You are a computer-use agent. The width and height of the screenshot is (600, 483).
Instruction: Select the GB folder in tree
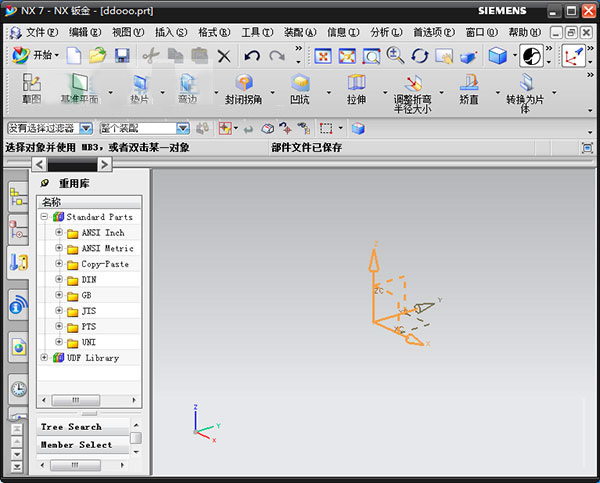click(87, 296)
